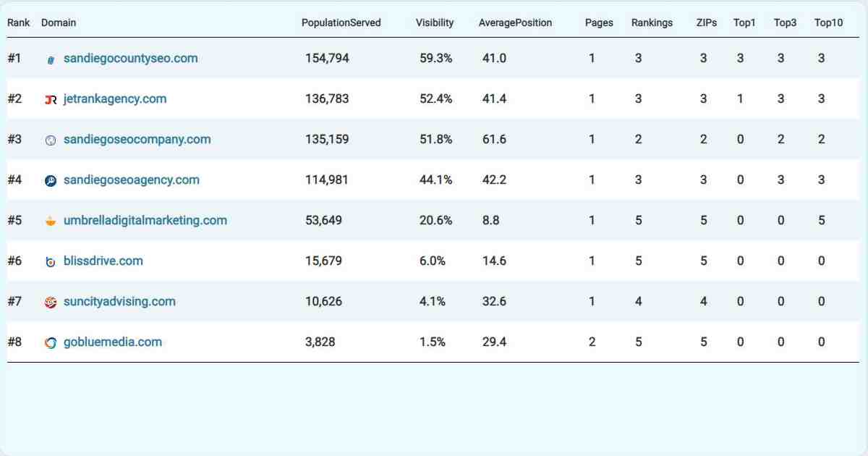
Task: Click the 51.8% visibility cell
Action: [436, 140]
